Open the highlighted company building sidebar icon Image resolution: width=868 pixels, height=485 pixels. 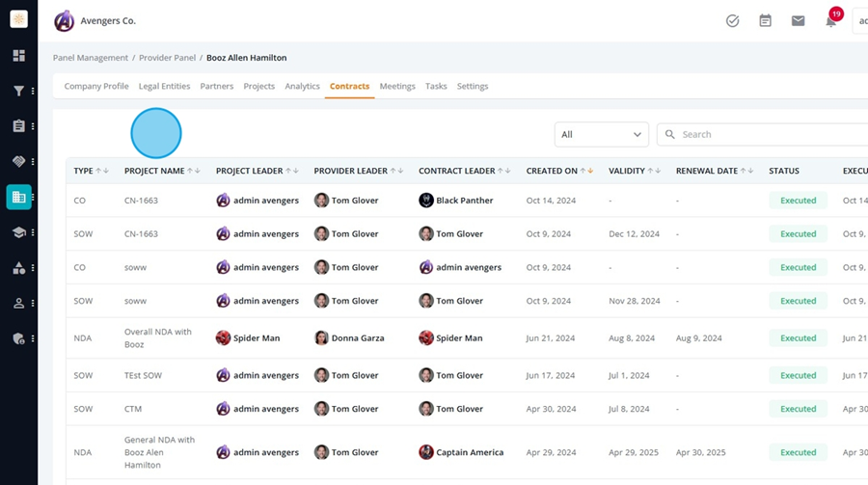[x=19, y=197]
